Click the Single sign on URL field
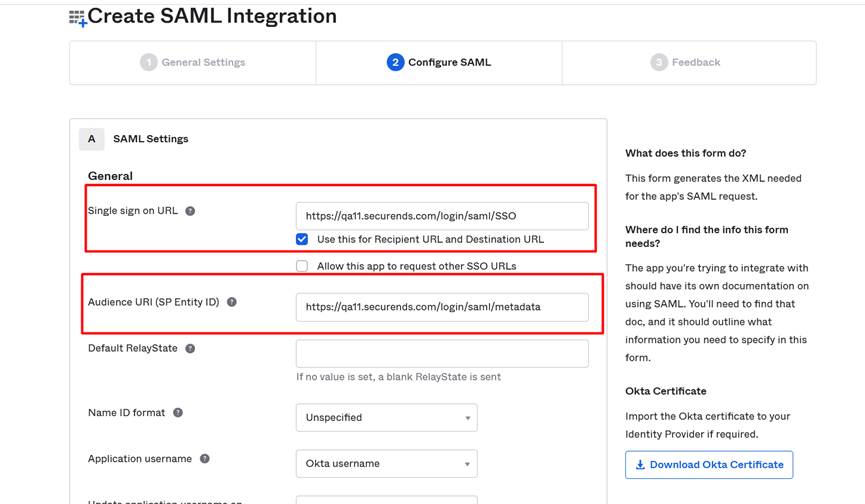The height and width of the screenshot is (504, 865). (x=442, y=216)
